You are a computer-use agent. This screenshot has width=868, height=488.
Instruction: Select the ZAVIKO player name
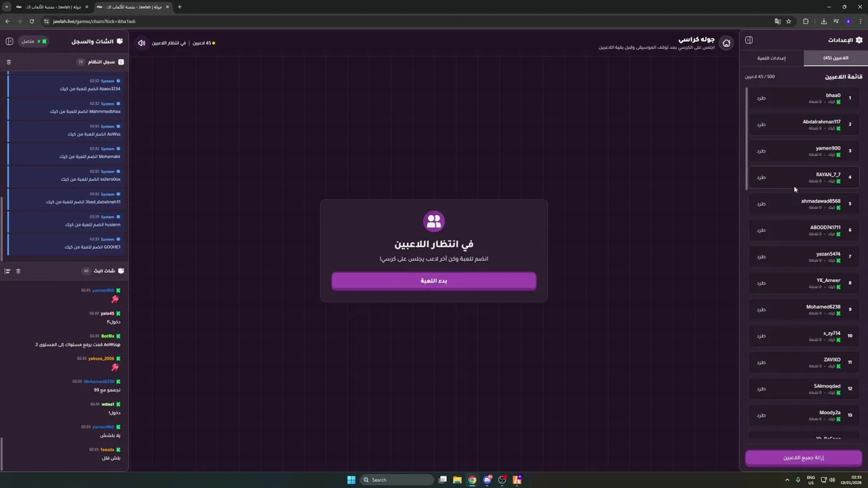click(x=832, y=360)
